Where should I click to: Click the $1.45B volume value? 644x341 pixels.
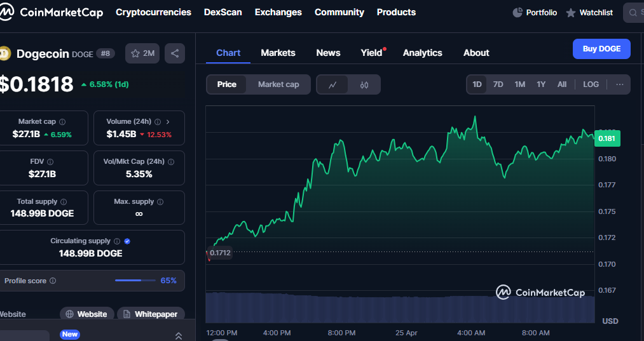[121, 134]
